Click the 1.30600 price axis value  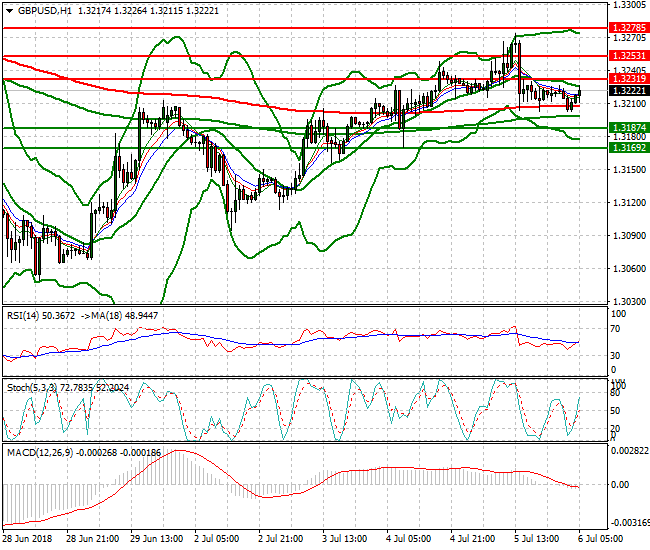click(x=629, y=269)
